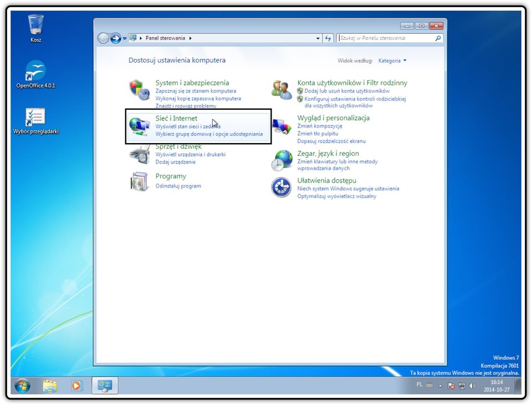Open Wybierz grupę domową i opcje udostępniania

pyautogui.click(x=209, y=134)
